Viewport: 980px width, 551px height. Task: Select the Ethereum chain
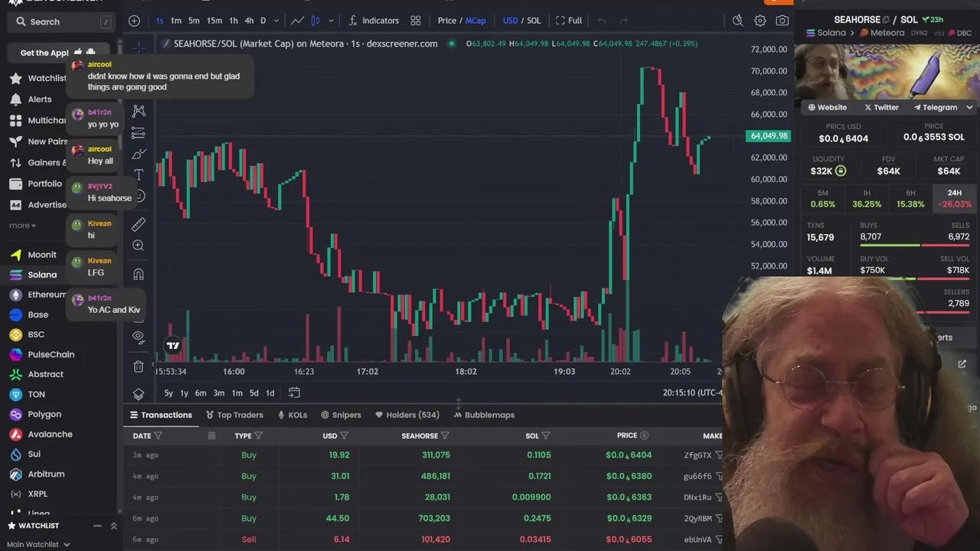click(38, 295)
